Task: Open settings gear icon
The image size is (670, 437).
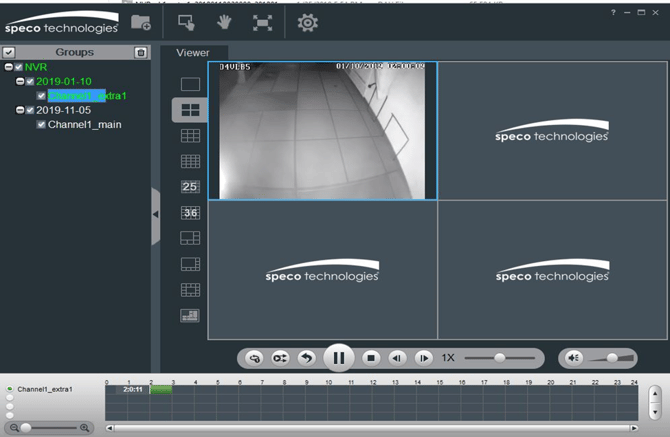Action: point(308,23)
